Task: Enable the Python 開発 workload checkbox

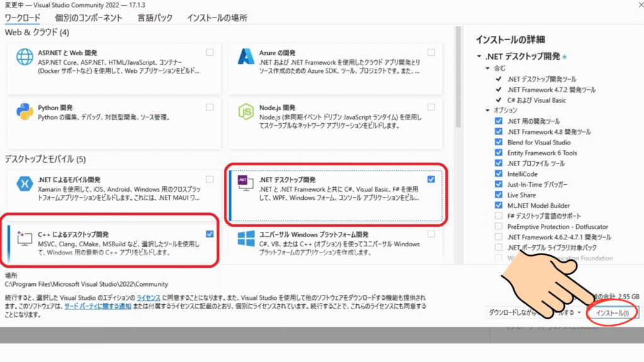Action: click(210, 107)
